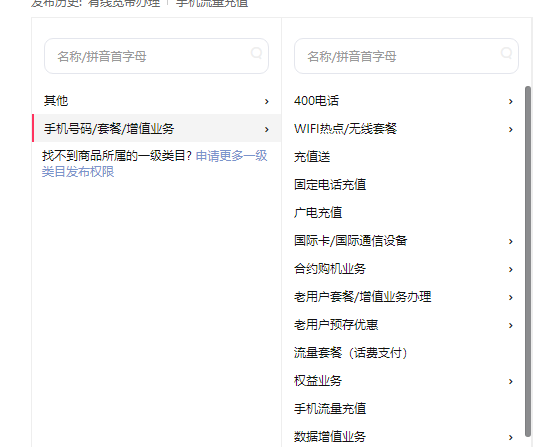Focus the right 名称/拼音首字母 search field
The width and height of the screenshot is (542, 447).
pos(406,56)
